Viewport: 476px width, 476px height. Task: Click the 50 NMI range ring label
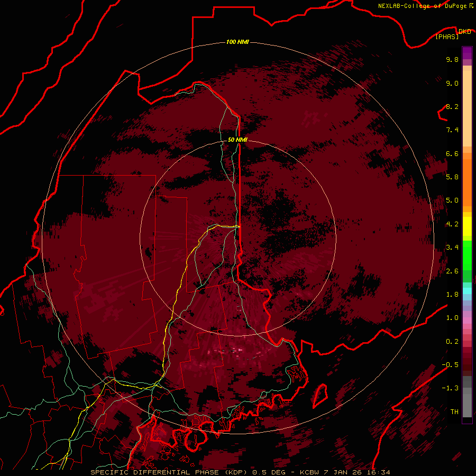(x=237, y=140)
